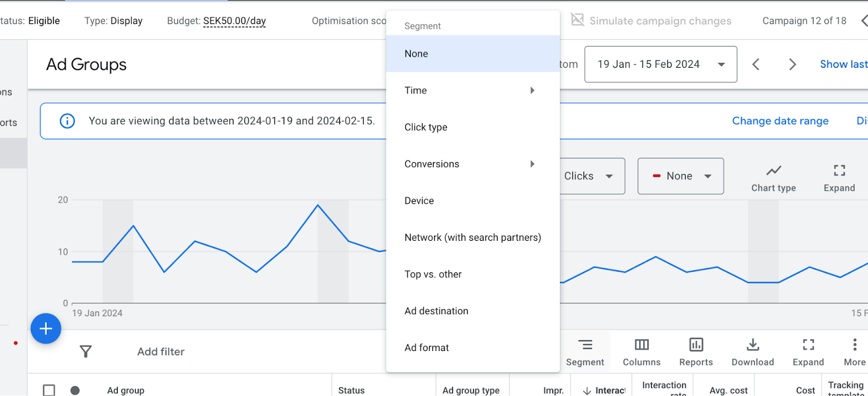The width and height of the screenshot is (868, 396).
Task: Click the blue plus create button
Action: point(46,329)
